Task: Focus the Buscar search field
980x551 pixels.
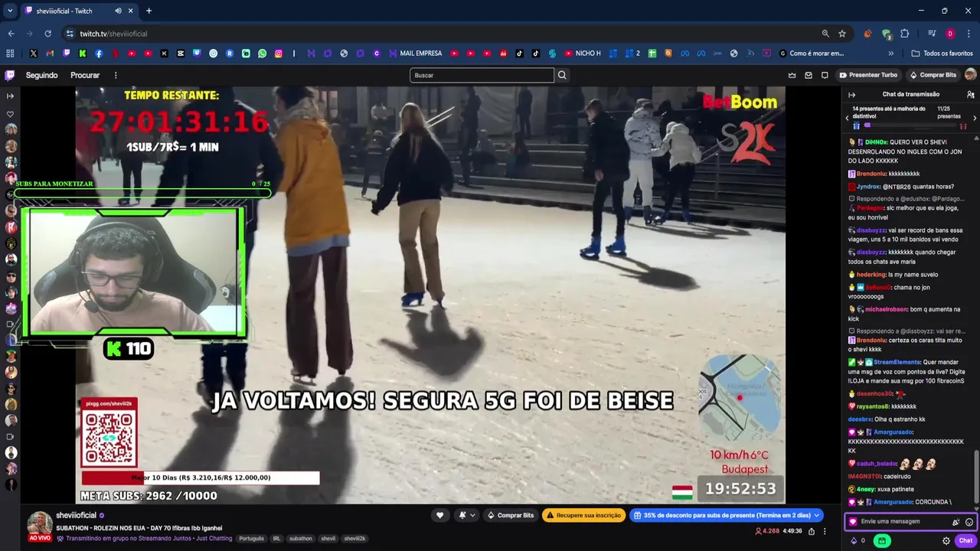Action: coord(482,75)
